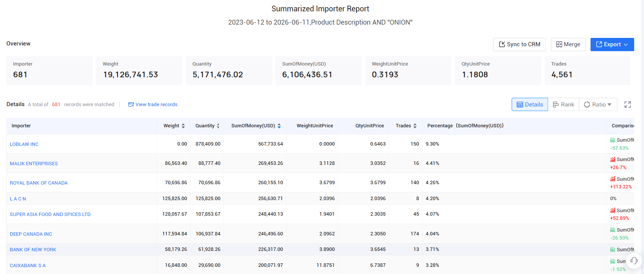Image resolution: width=644 pixels, height=274 pixels.
Task: Open SUPER ASIA FOOD AND SPICES LTD link
Action: pos(50,215)
